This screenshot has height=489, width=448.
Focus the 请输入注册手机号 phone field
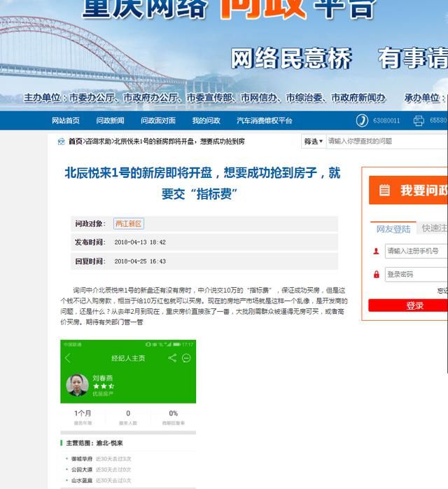[x=416, y=251]
